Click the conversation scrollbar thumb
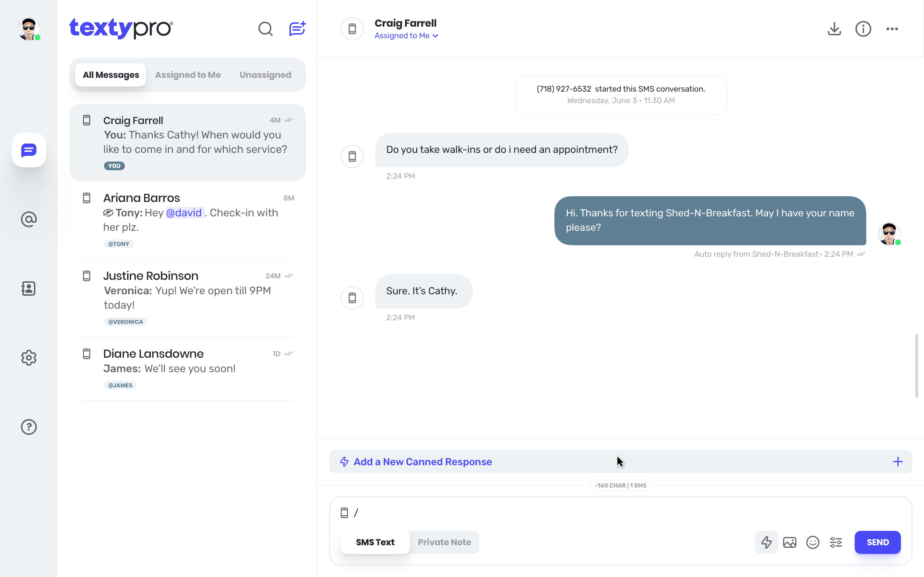This screenshot has width=924, height=577. (916, 366)
